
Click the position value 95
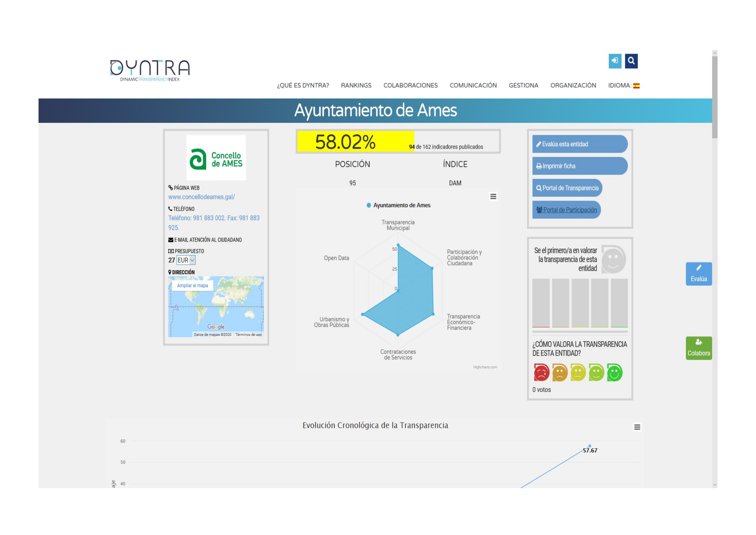[352, 183]
